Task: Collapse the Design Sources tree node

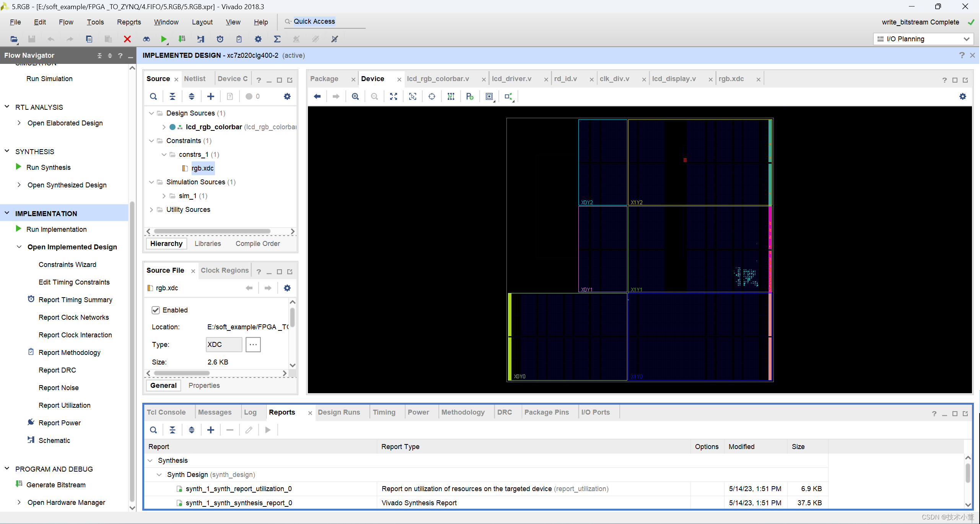Action: point(151,113)
